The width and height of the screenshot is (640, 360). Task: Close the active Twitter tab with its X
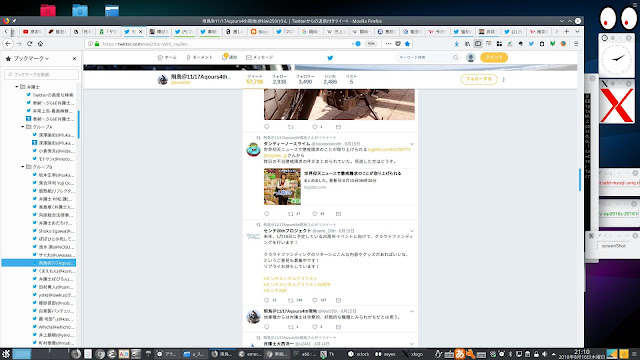point(141,31)
